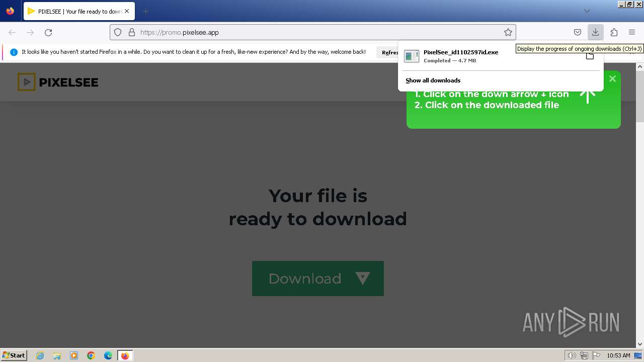Viewport: 644px width, 362px height.
Task: Close the PIXELSEE tab
Action: pyautogui.click(x=127, y=11)
